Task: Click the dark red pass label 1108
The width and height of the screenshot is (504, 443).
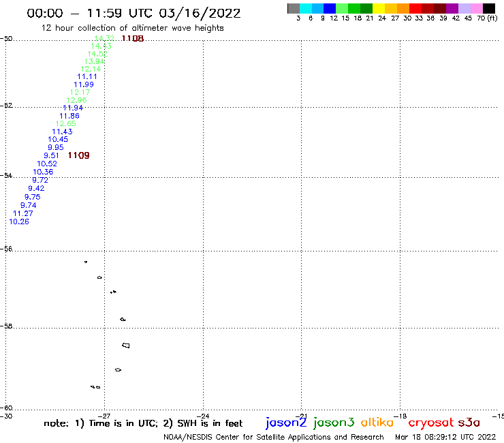Action: [x=133, y=38]
